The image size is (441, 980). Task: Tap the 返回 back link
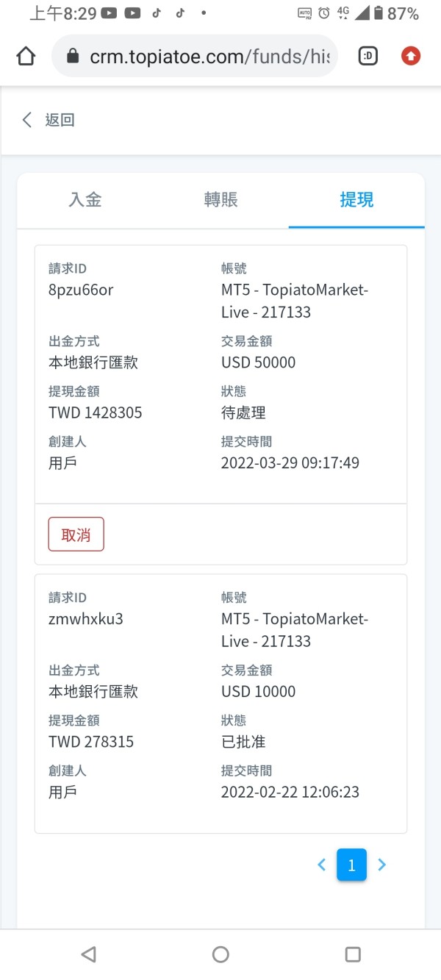[x=60, y=120]
